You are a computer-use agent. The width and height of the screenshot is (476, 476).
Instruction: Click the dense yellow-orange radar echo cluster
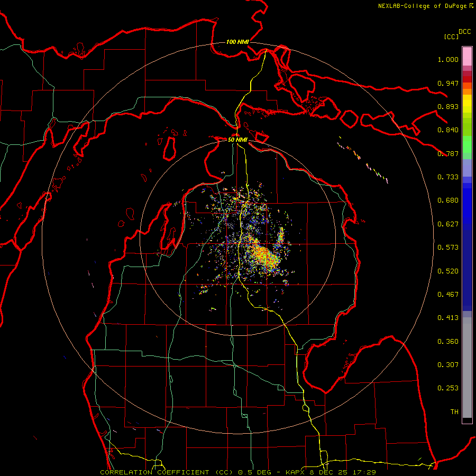(x=264, y=254)
